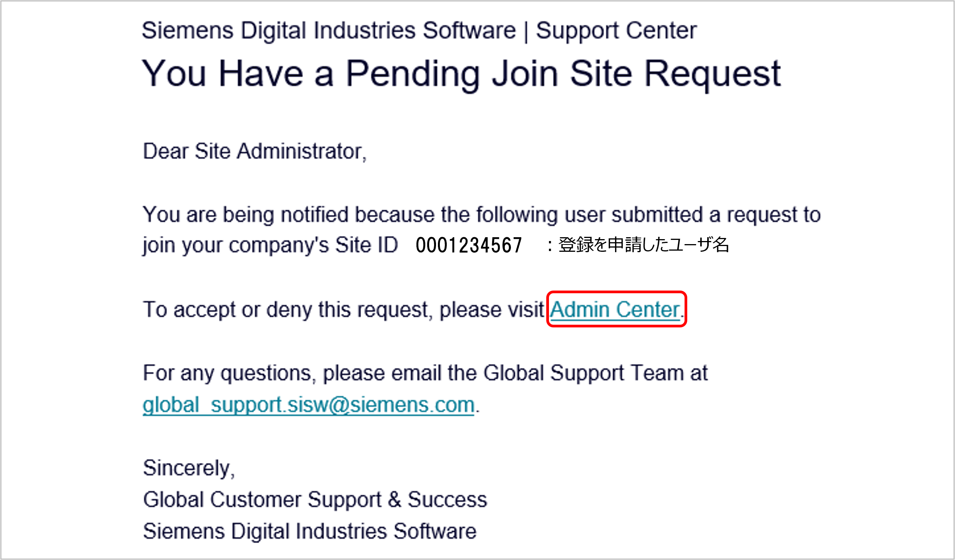Viewport: 955px width, 560px height.
Task: Click the text 'join your company's Site ID'
Action: 270,245
